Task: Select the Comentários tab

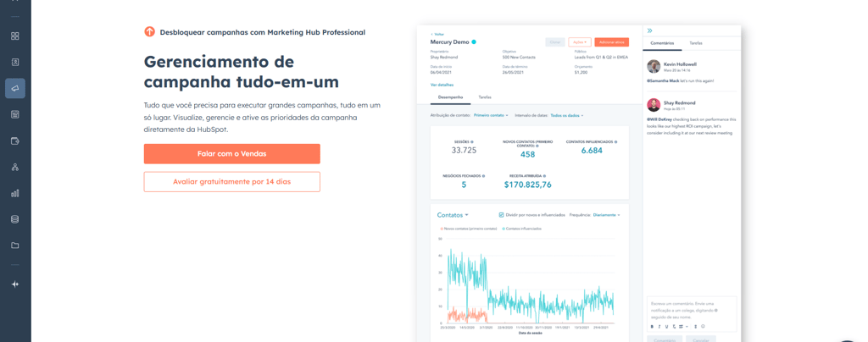Action: [662, 43]
